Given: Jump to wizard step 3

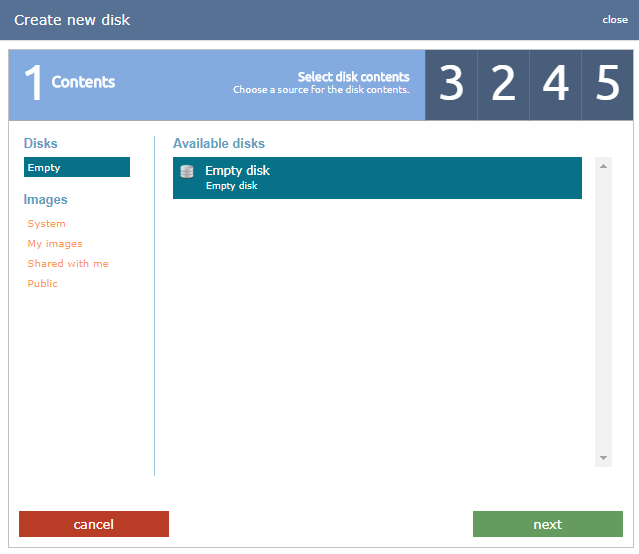Looking at the screenshot, I should (451, 85).
